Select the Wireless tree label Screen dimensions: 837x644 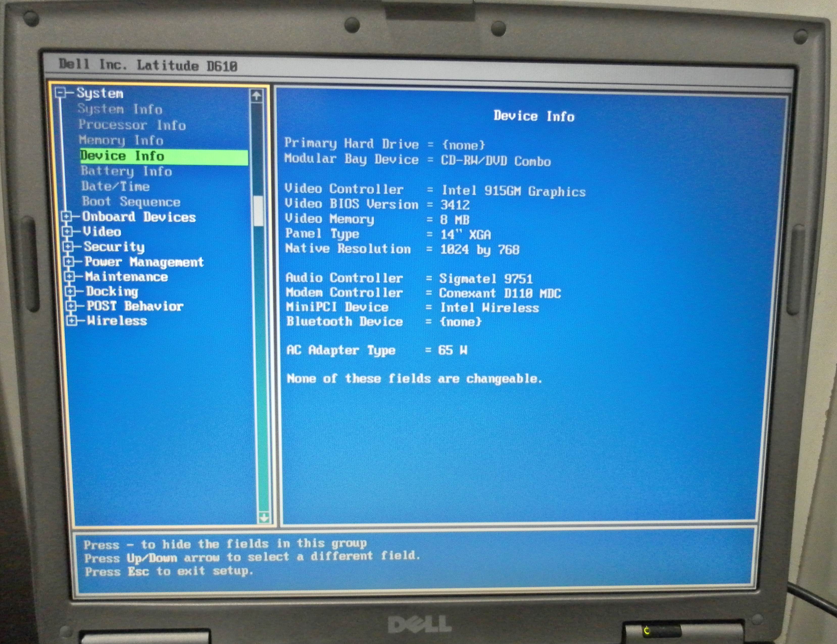[x=117, y=321]
